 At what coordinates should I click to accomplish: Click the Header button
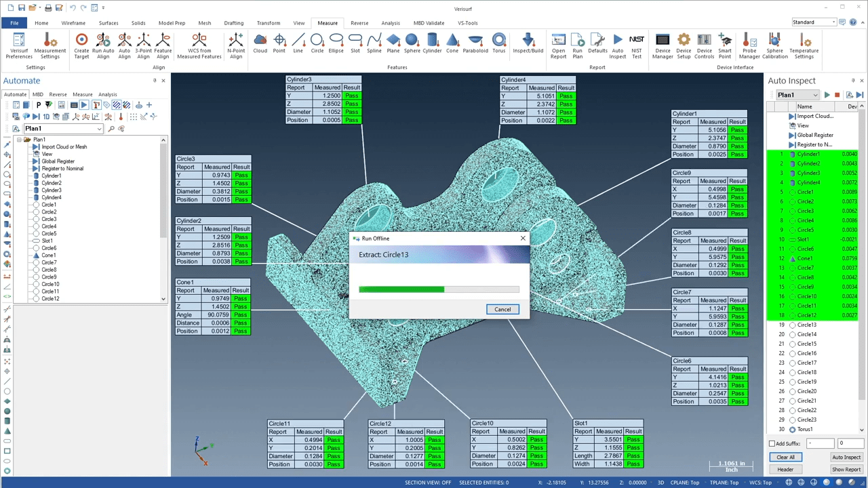pyautogui.click(x=785, y=469)
